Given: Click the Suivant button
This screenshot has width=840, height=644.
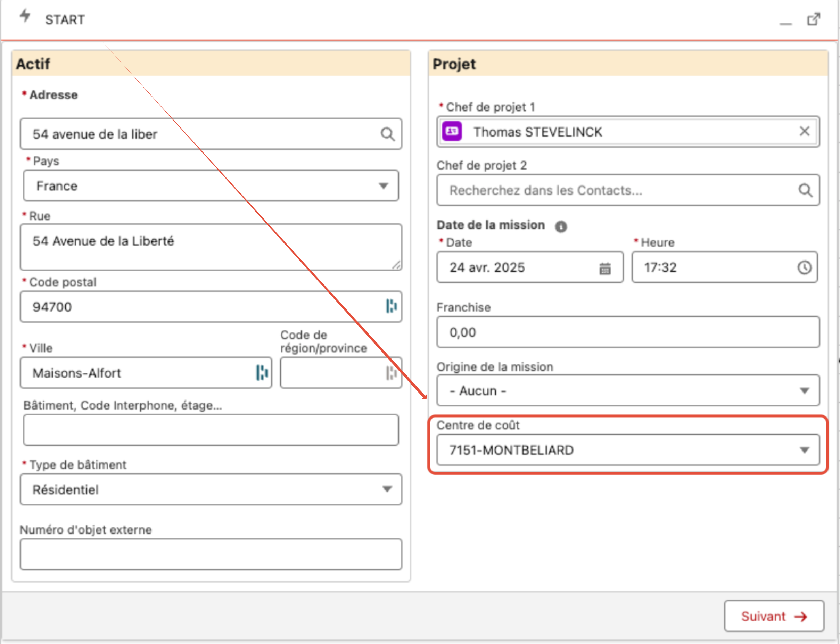Looking at the screenshot, I should (x=774, y=616).
